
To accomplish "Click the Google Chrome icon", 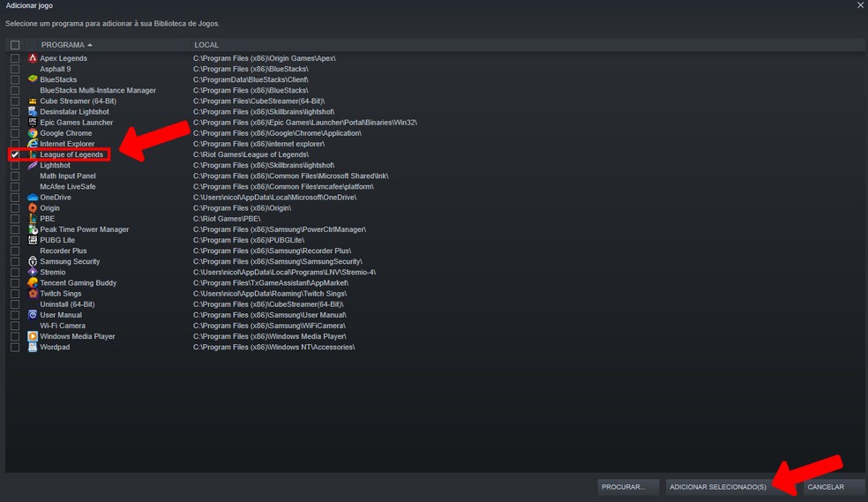I will pyautogui.click(x=33, y=133).
